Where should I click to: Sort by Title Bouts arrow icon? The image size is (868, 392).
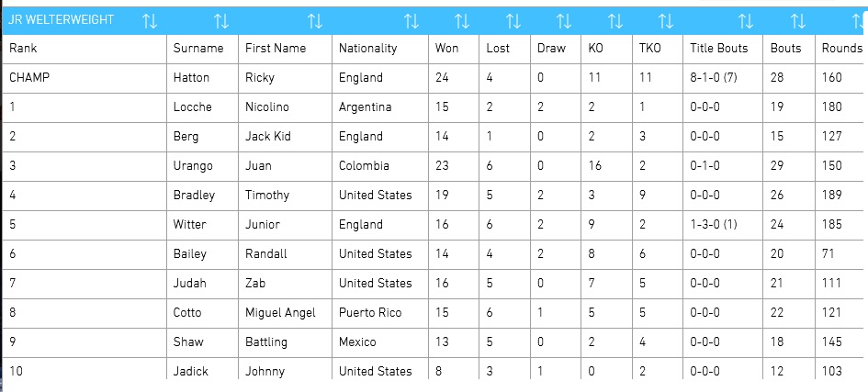[746, 20]
